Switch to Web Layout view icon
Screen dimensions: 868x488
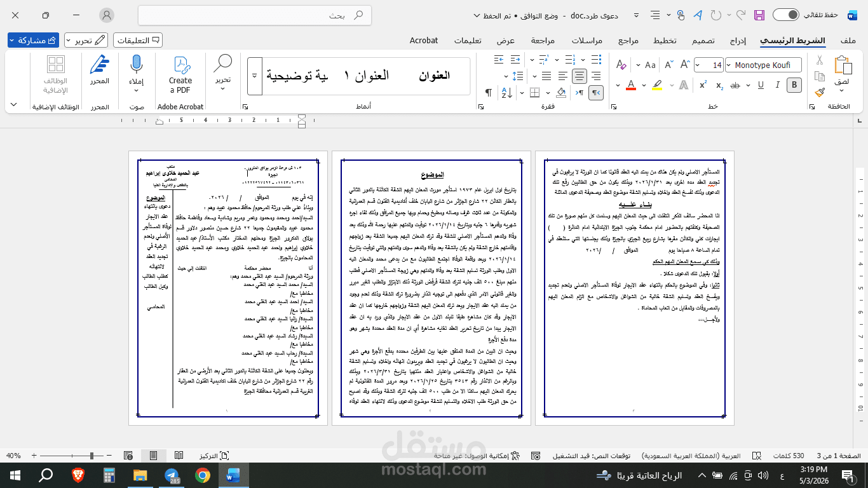129,456
